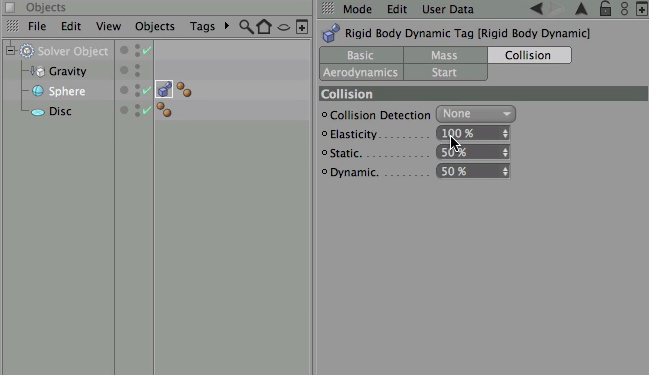This screenshot has height=375, width=649.
Task: Click the search magnifier icon in Objects panel
Action: (x=246, y=27)
